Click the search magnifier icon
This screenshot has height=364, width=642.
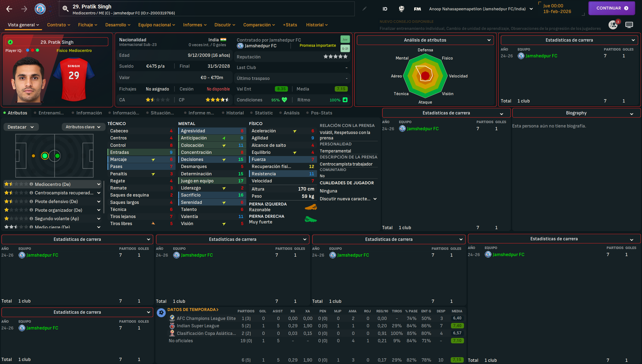[x=65, y=9]
